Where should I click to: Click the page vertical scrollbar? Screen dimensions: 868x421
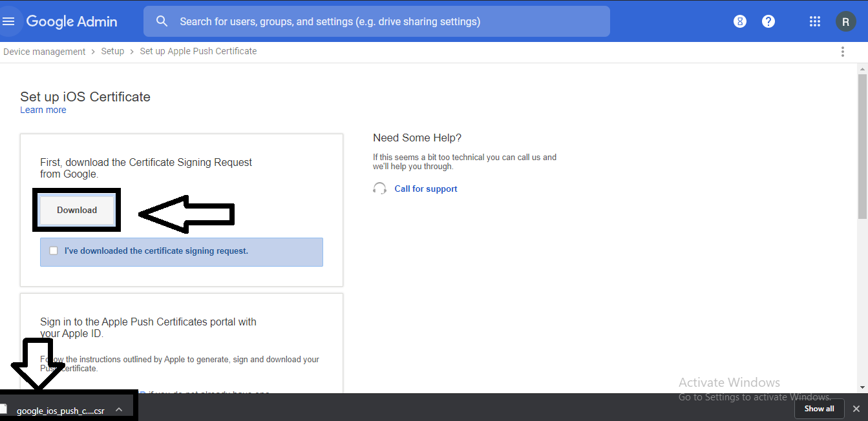pos(863,145)
